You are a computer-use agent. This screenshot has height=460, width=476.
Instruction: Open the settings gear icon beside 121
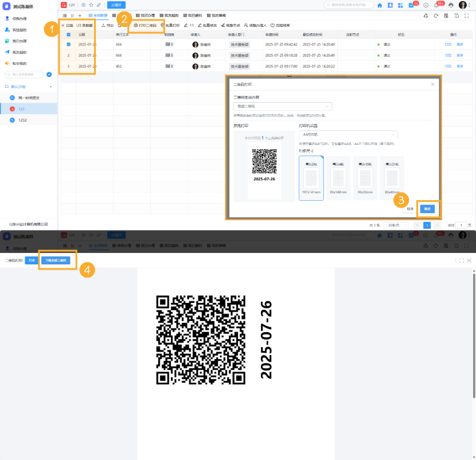(x=84, y=5)
